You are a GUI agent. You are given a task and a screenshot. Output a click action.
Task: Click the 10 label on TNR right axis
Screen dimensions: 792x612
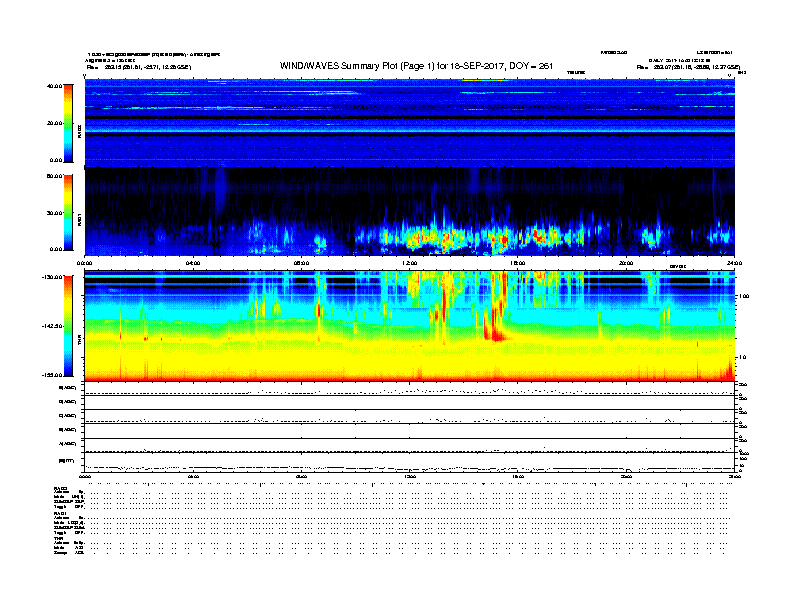(742, 357)
